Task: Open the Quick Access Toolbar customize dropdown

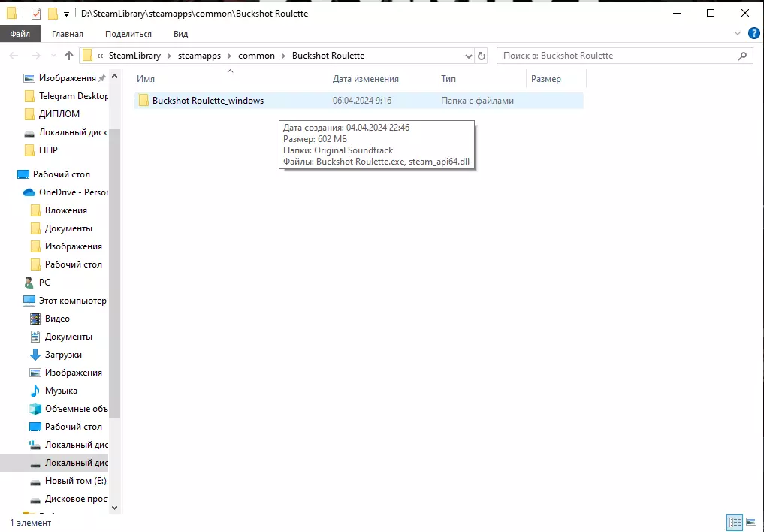Action: click(66, 14)
